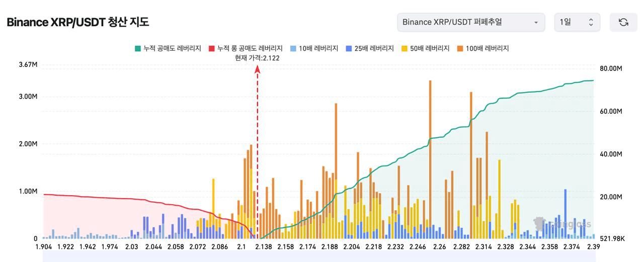Select the tall blue bar near 2.374

click(566, 211)
